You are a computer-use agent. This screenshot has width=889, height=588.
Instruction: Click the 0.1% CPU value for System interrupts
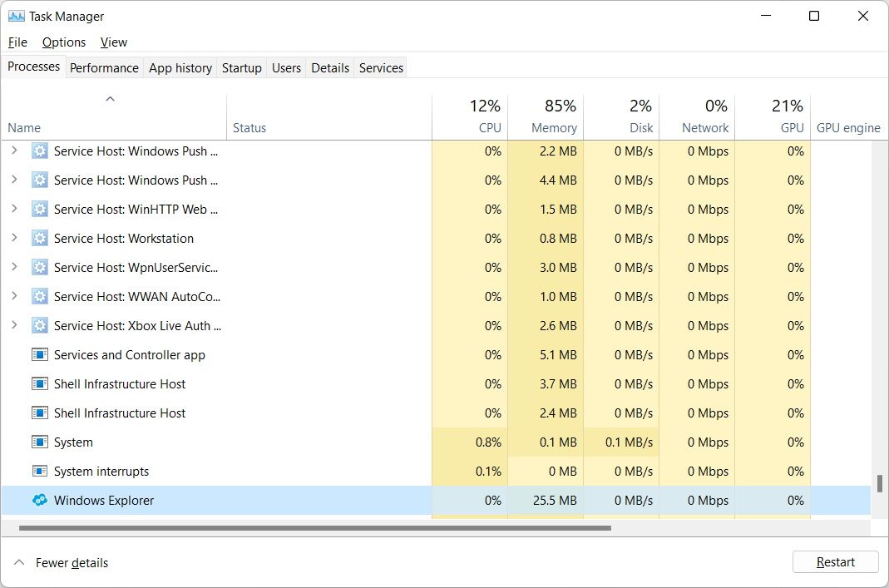click(x=488, y=472)
